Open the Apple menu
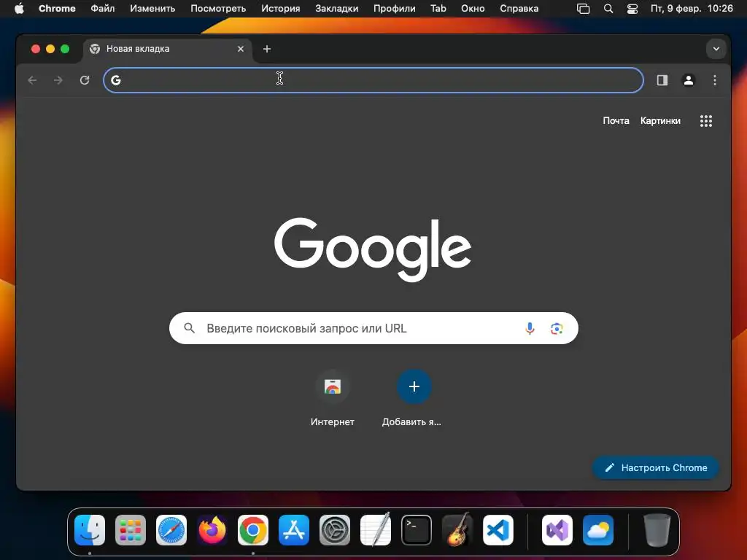The width and height of the screenshot is (747, 560). [19, 9]
